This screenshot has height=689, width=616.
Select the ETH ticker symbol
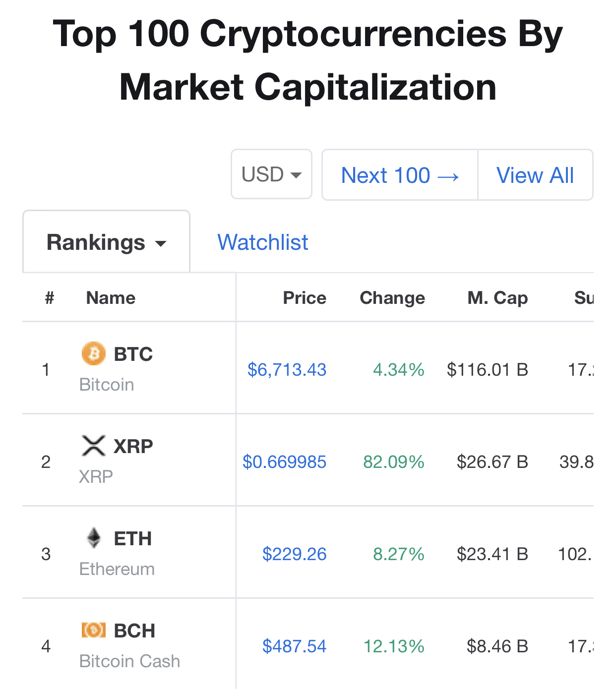pos(132,539)
